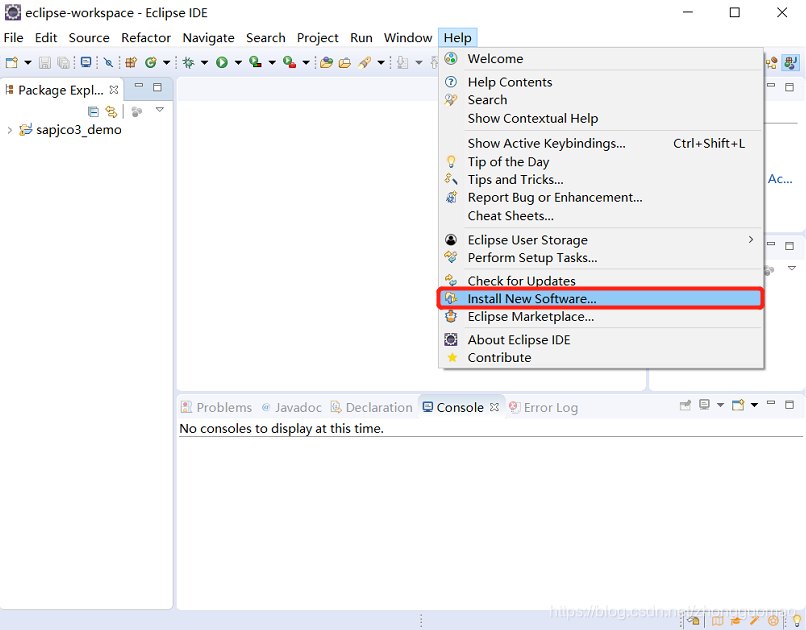Open the Next Annotation dropdown arrow
Viewport: 806px width, 630px height.
419,63
